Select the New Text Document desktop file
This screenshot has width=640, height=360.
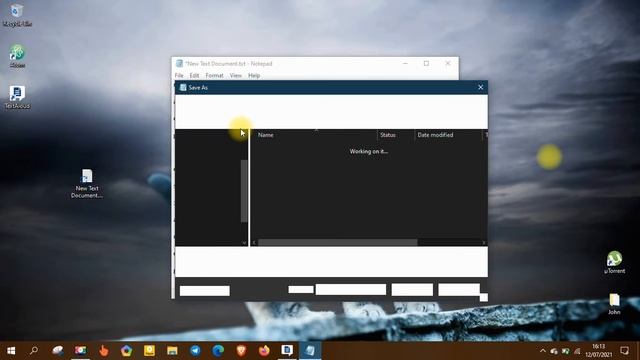[x=87, y=184]
